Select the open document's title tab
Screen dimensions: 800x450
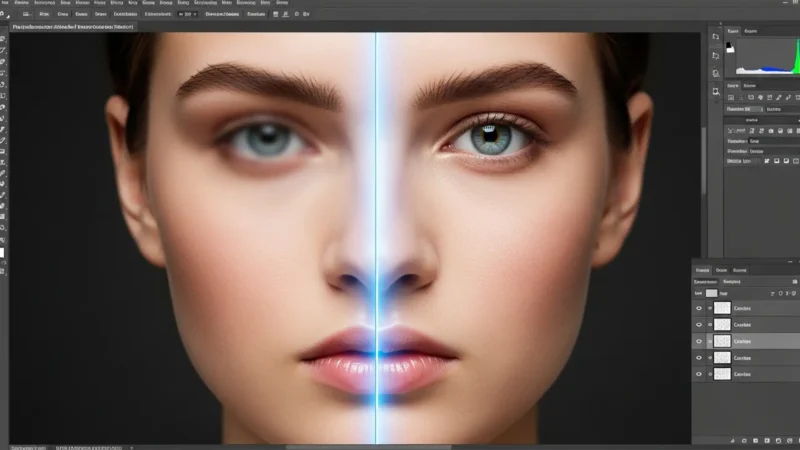73,27
